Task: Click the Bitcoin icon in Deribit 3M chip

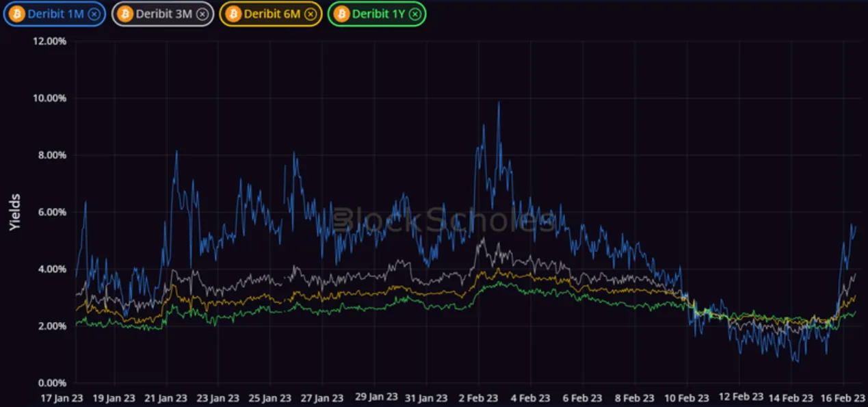Action: [126, 14]
